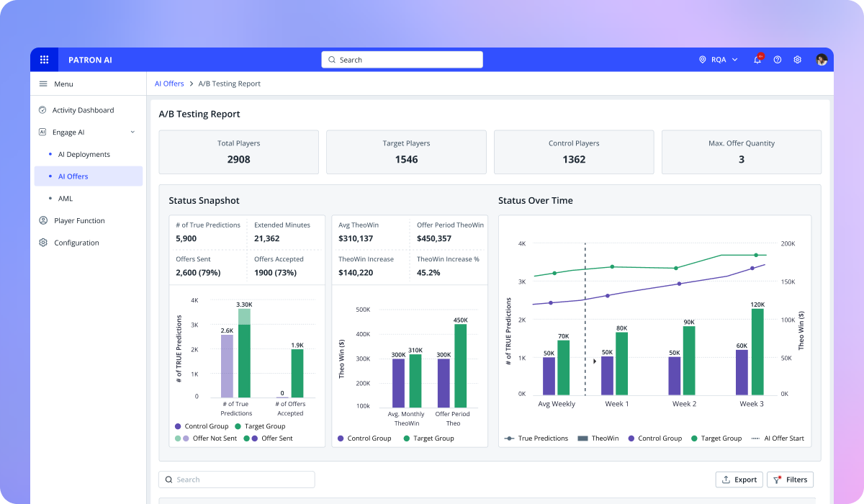Open Player Function in sidebar
The height and width of the screenshot is (504, 864).
pyautogui.click(x=89, y=220)
